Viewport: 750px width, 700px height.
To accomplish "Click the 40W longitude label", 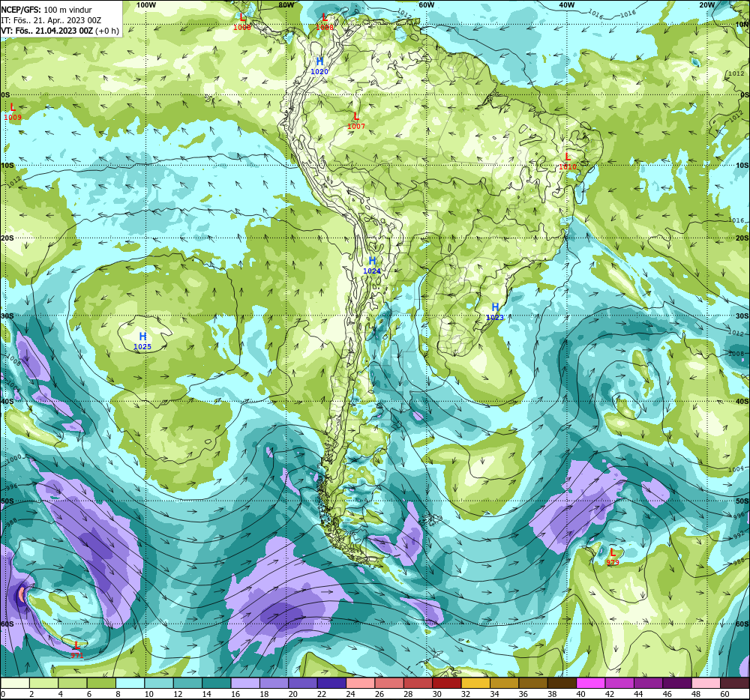I will pyautogui.click(x=566, y=4).
